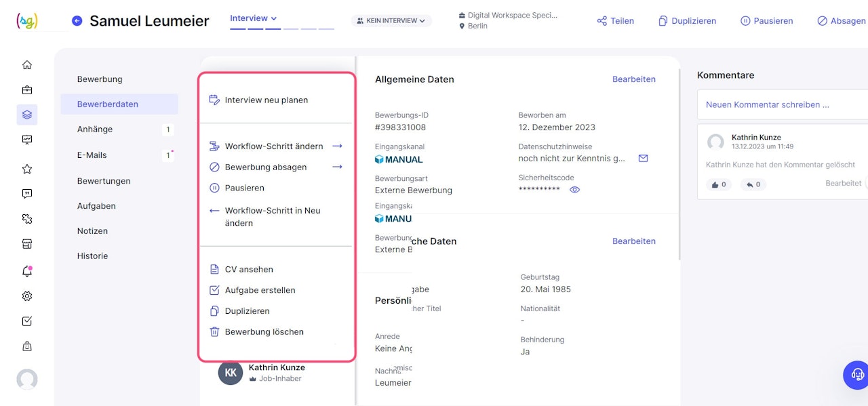
Task: Expand Workflow-Schritt ändern submenu
Action: pyautogui.click(x=337, y=146)
